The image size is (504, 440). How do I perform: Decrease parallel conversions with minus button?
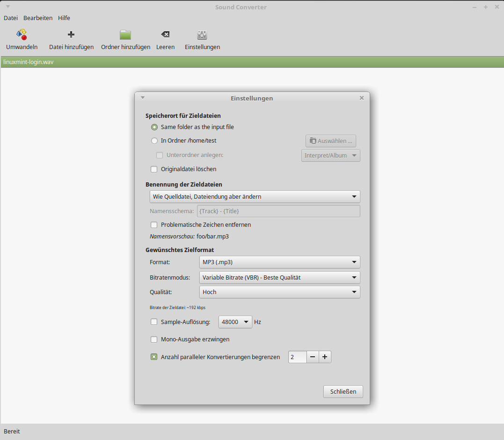click(313, 357)
